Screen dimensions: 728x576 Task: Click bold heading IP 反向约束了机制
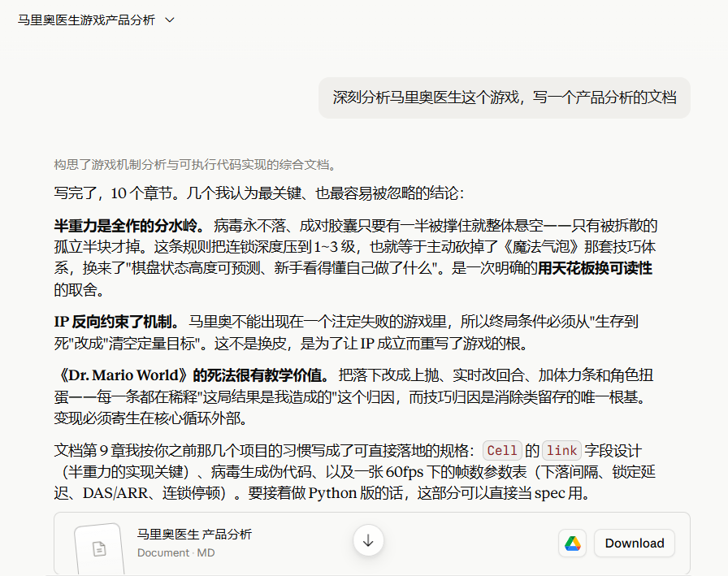tap(116, 322)
